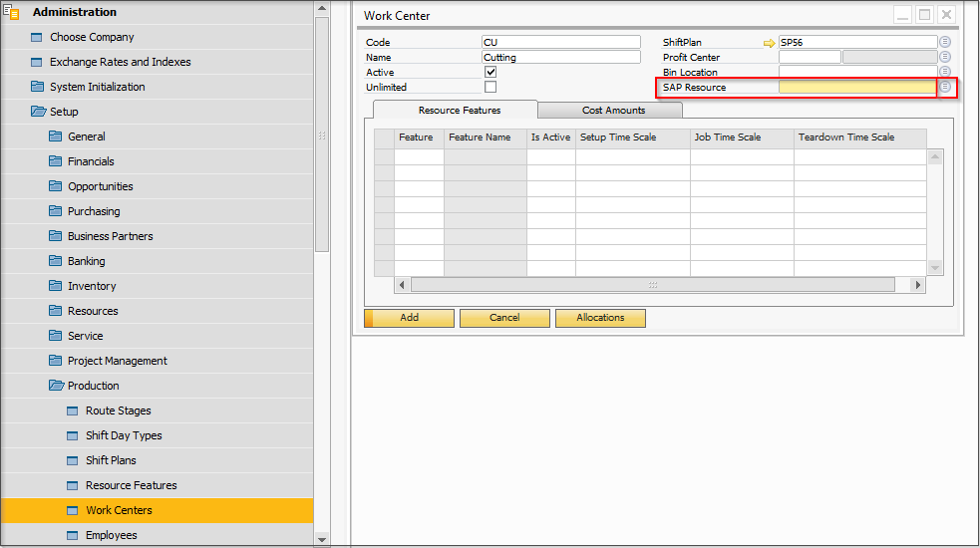The width and height of the screenshot is (980, 548).
Task: Open the Route Stages window icon
Action: (x=72, y=411)
